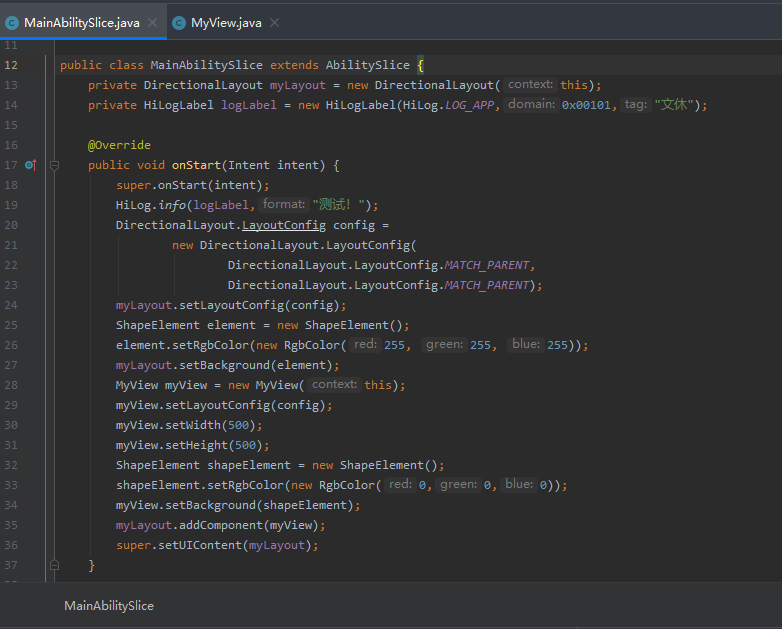Viewport: 782px width, 629px height.
Task: Click the MyView.java class file icon
Action: (179, 23)
